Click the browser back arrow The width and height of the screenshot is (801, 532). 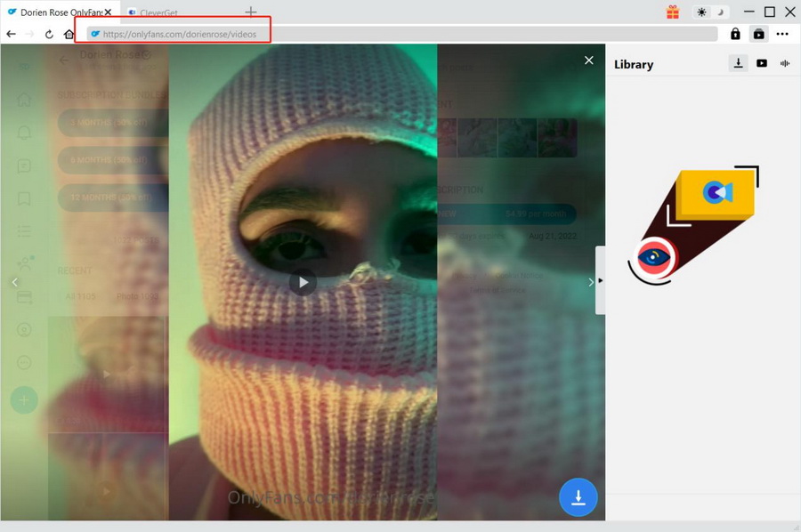click(11, 34)
